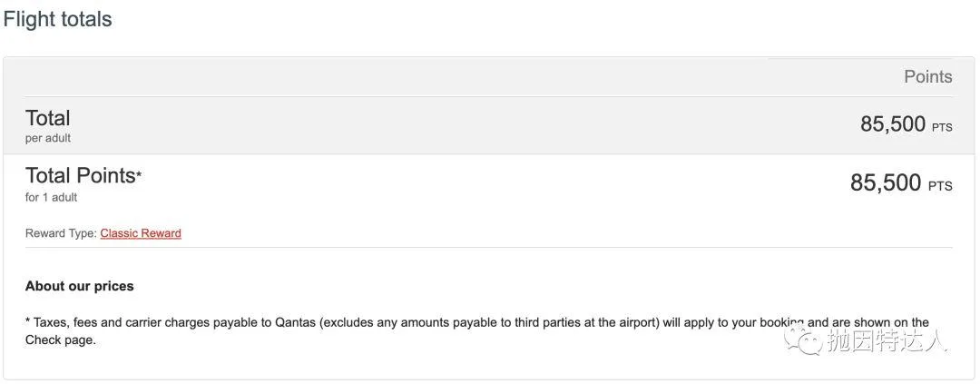
Task: Click the for 1 adult subtext
Action: tap(52, 197)
